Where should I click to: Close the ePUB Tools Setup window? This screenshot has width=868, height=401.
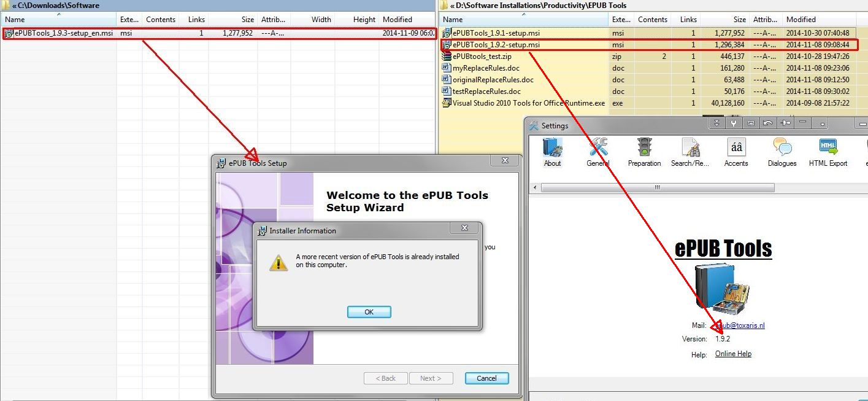(x=505, y=160)
